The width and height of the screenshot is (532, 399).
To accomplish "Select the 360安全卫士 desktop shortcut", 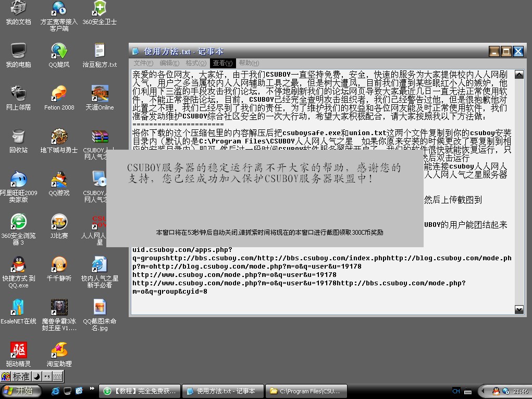I will pyautogui.click(x=100, y=13).
